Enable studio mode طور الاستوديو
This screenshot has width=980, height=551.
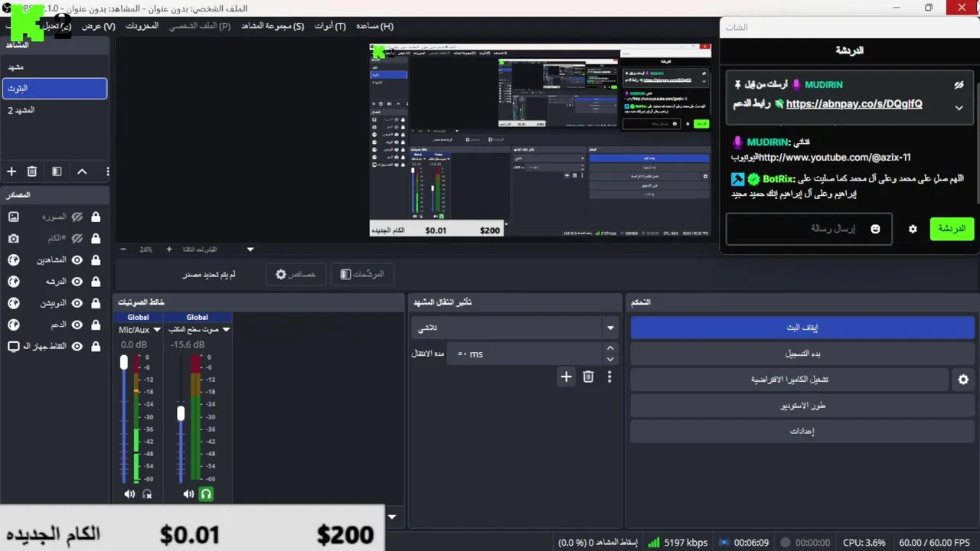802,406
